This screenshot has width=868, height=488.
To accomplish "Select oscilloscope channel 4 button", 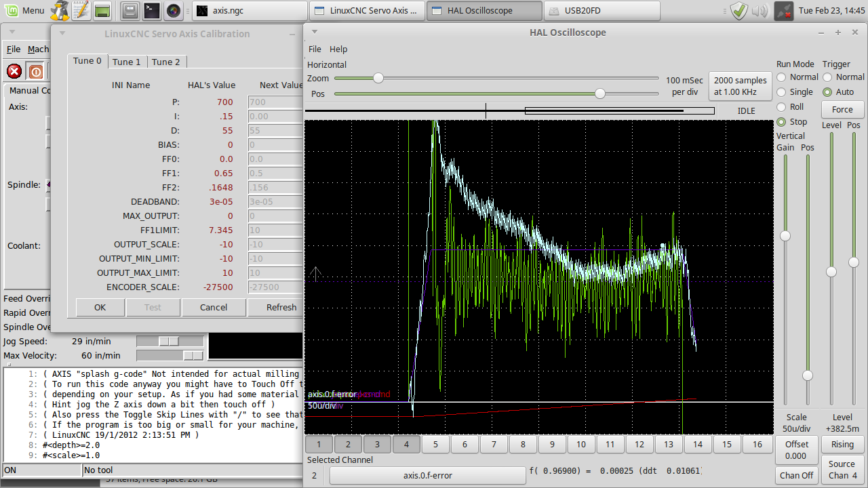I will click(407, 445).
